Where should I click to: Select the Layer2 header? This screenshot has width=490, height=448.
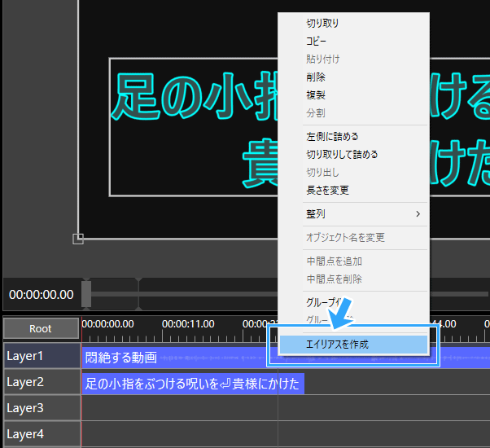[x=41, y=382]
